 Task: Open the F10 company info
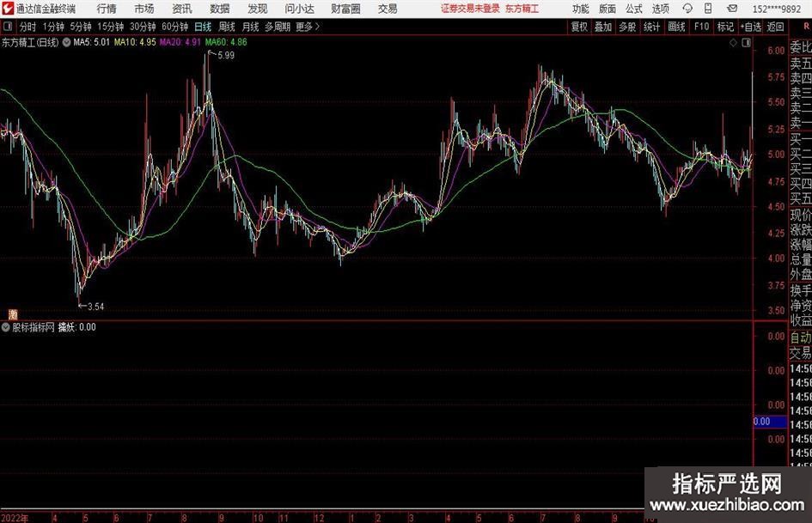(x=701, y=27)
